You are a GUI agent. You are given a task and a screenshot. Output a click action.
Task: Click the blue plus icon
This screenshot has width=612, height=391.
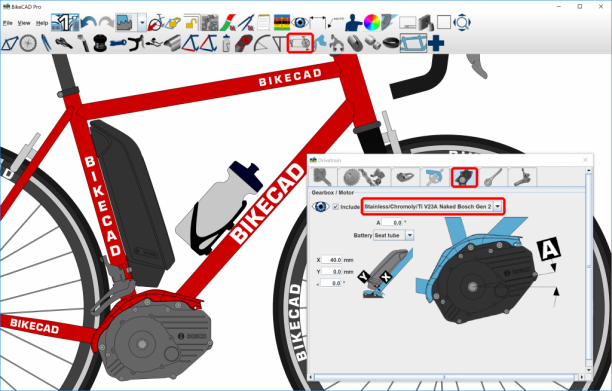(436, 43)
